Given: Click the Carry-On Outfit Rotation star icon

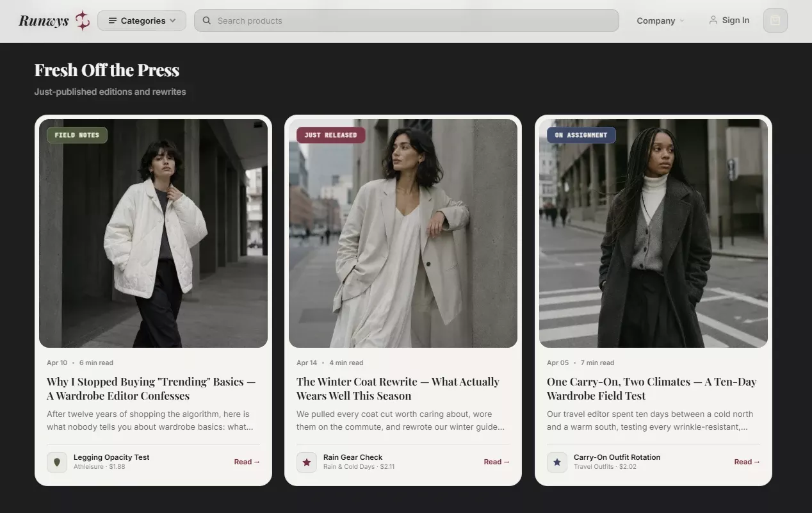Looking at the screenshot, I should (x=557, y=462).
